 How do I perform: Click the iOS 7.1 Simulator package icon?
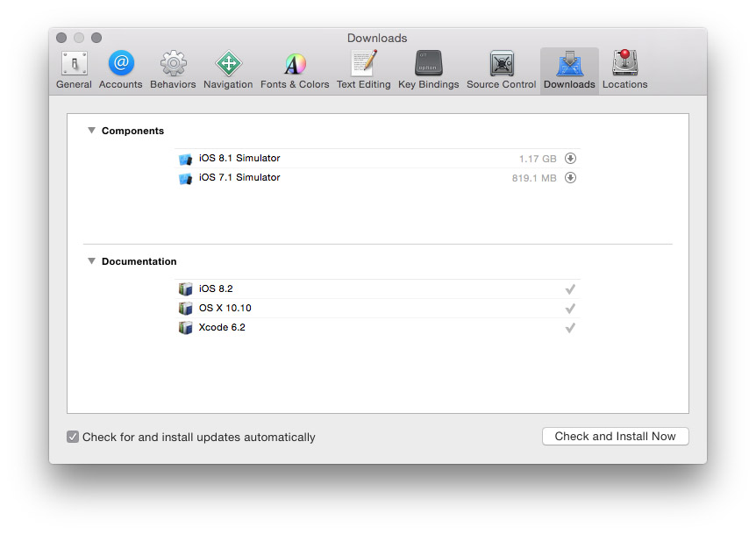tap(185, 178)
